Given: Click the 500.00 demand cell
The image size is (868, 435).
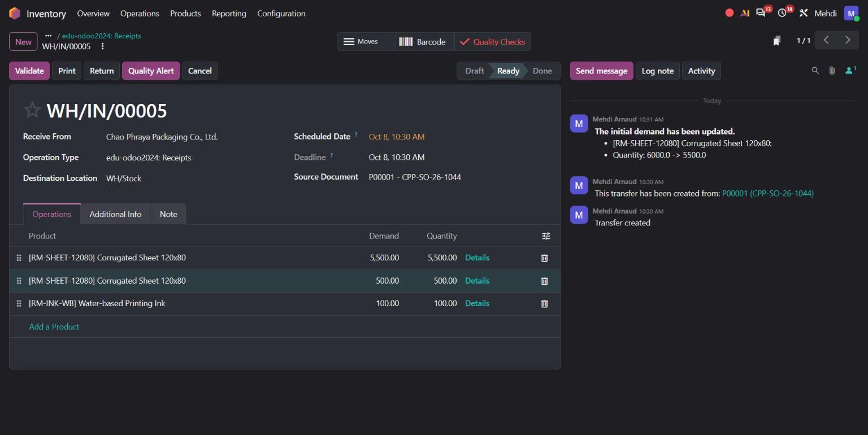Looking at the screenshot, I should (388, 281).
